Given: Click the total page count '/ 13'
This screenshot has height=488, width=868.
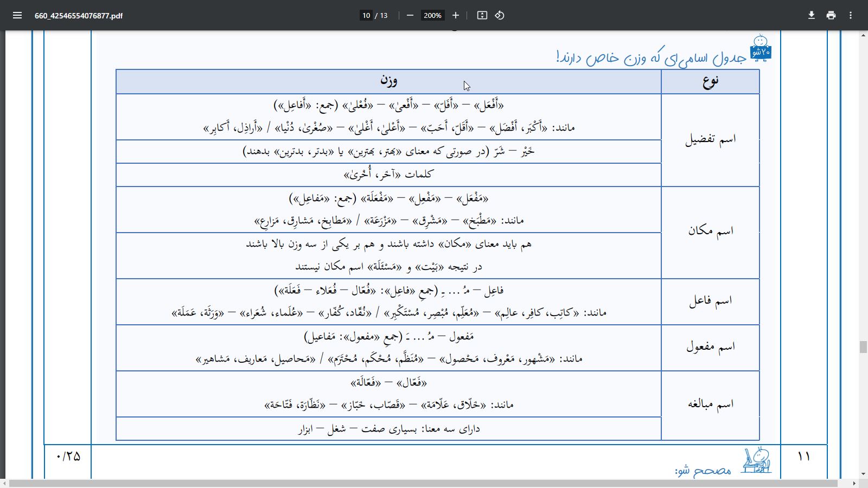Looking at the screenshot, I should (x=381, y=15).
